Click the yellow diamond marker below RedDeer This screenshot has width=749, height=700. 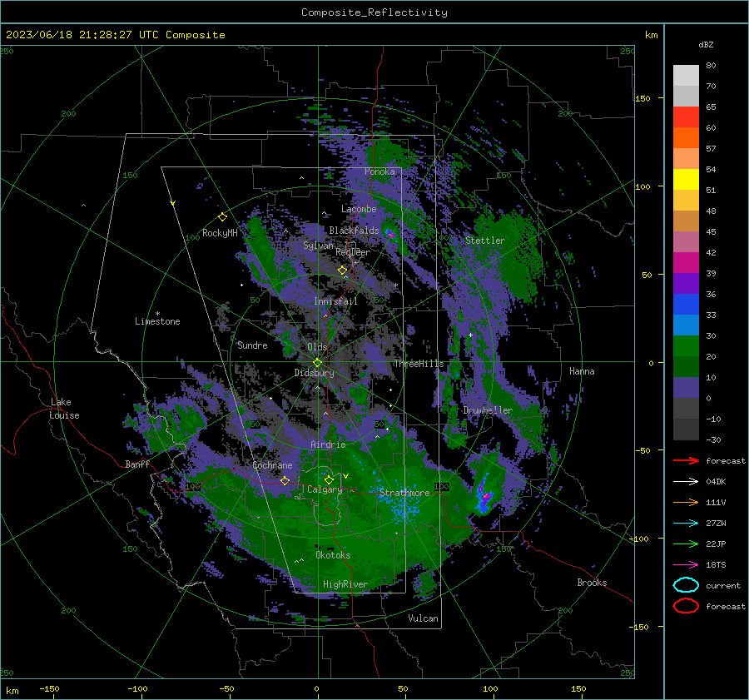pos(342,271)
